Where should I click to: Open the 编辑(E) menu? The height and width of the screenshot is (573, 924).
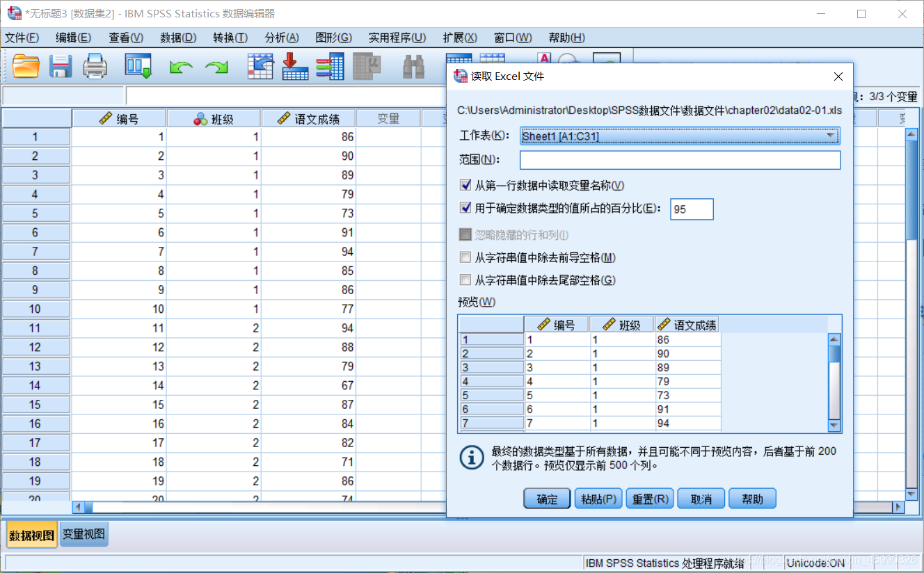pyautogui.click(x=73, y=38)
